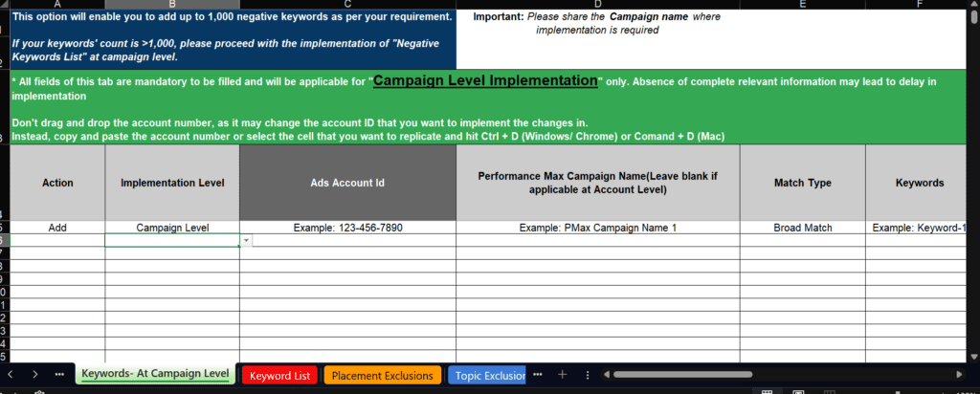
Task: Select column F header
Action: coord(916,5)
